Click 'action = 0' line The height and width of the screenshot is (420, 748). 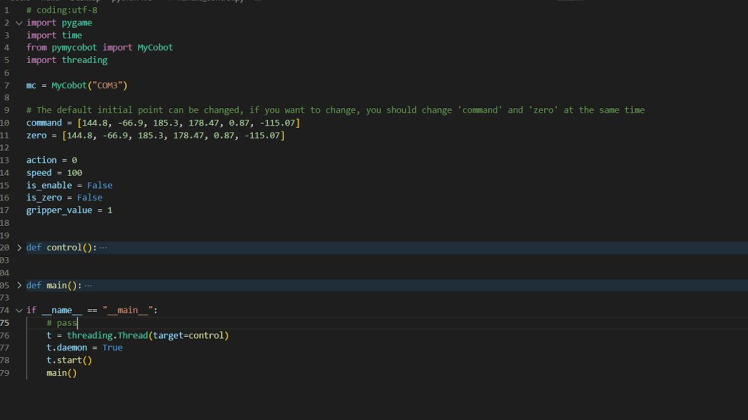52,160
